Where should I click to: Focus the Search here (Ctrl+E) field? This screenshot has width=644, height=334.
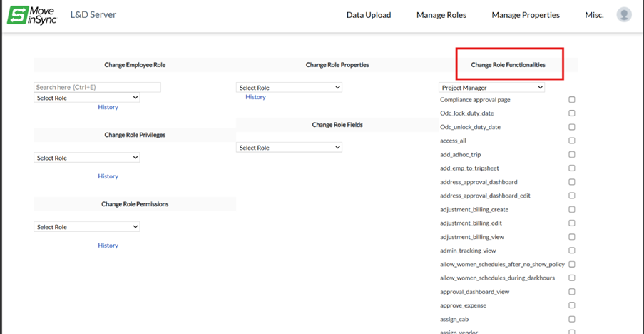(97, 87)
